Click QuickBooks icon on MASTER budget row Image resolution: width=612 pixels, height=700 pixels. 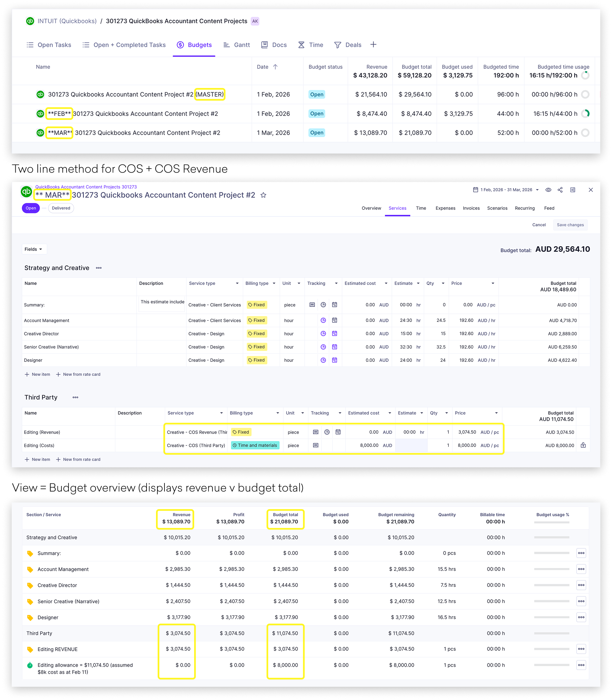(x=40, y=95)
